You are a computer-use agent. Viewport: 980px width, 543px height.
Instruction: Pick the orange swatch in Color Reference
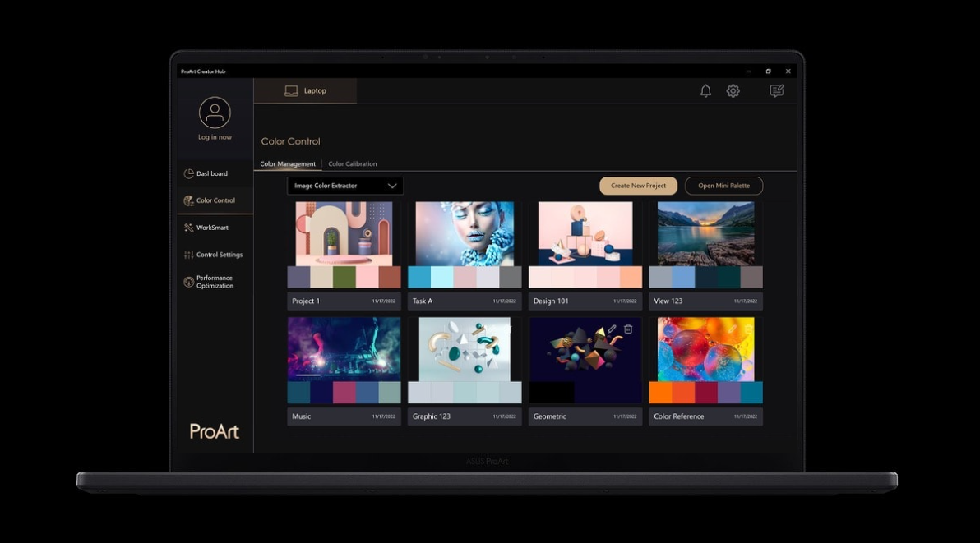click(660, 393)
